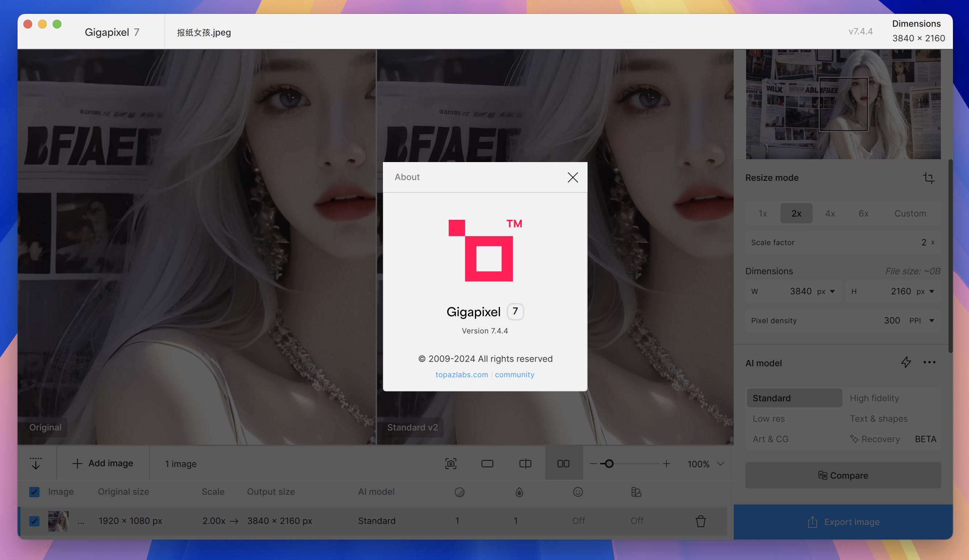Open the AI model more options menu
This screenshot has height=560, width=969.
click(930, 362)
